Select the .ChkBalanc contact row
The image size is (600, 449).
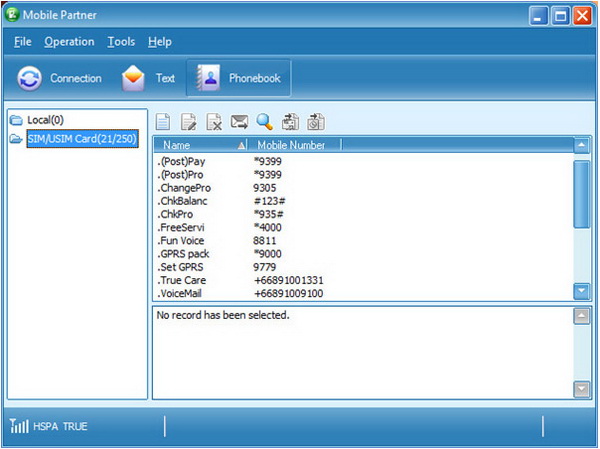point(364,201)
